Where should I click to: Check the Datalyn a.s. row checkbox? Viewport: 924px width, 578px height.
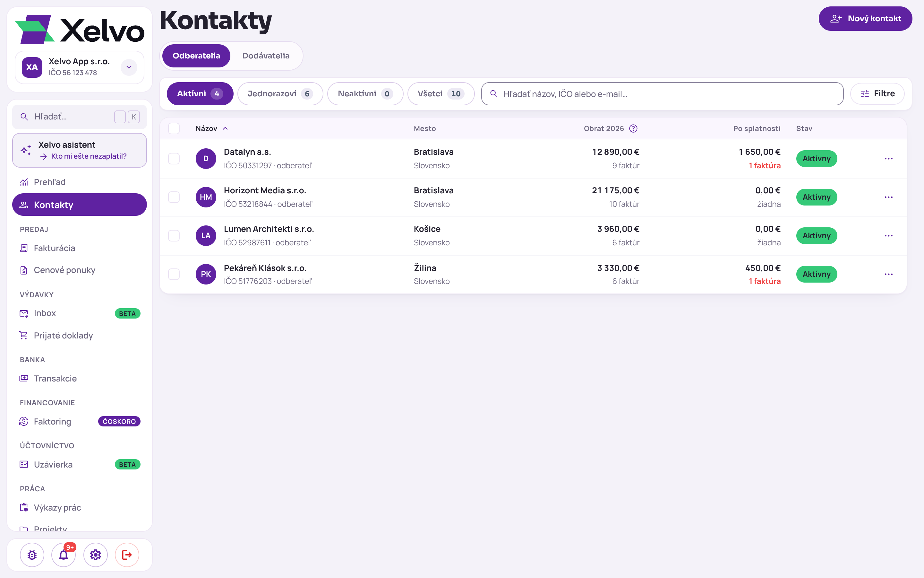[174, 159]
